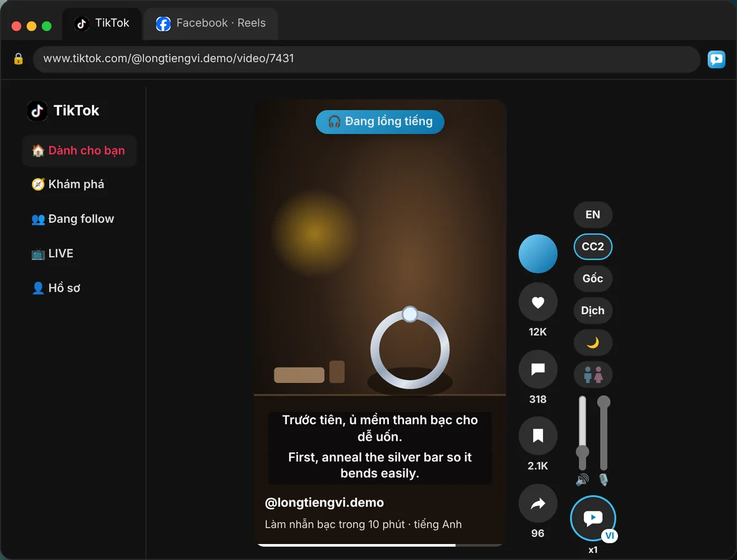Click the silver ring in the video
Screen dimensions: 737x560
tap(410, 348)
